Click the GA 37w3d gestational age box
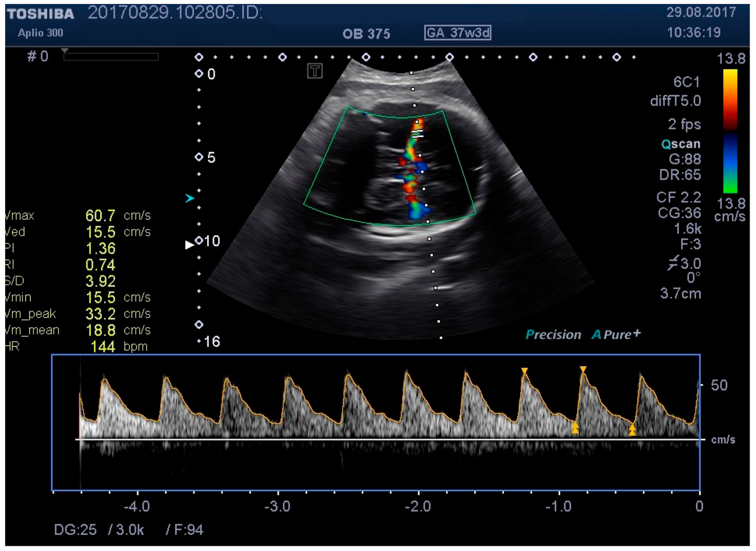The image size is (756, 551). [x=457, y=33]
